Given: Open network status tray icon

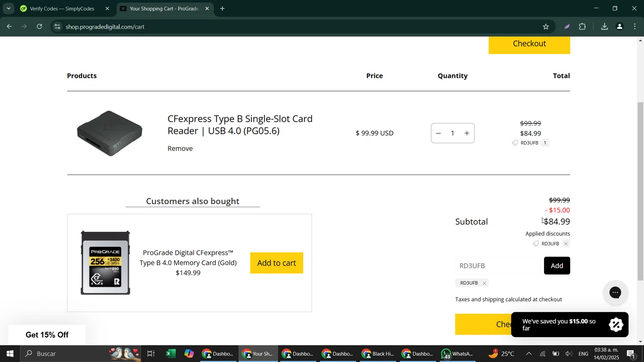Looking at the screenshot, I should (543, 354).
